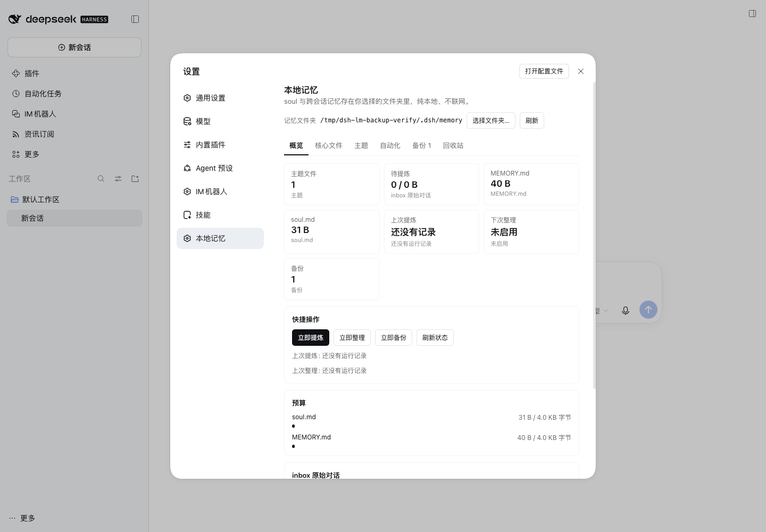This screenshot has width=766, height=532.
Task: Click the send arrow button
Action: 648,310
